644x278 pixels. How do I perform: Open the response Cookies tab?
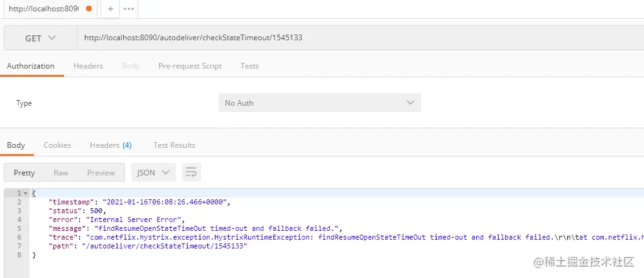pyautogui.click(x=57, y=145)
